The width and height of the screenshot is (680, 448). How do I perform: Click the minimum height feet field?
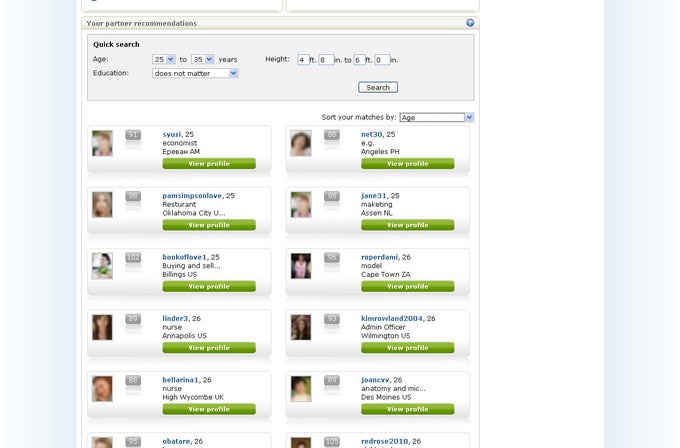[x=303, y=60]
